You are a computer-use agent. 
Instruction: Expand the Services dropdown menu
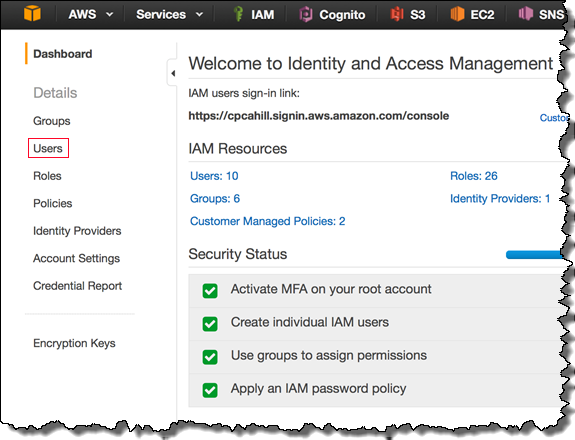169,14
